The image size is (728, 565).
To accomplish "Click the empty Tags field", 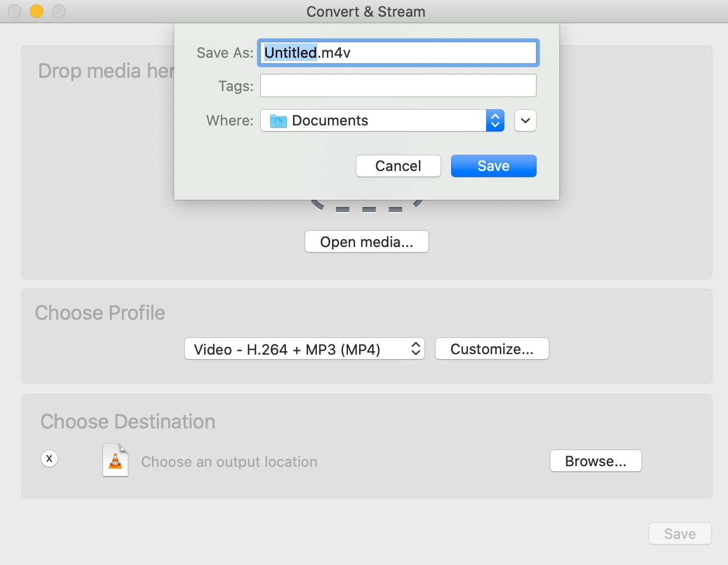I will click(x=398, y=85).
